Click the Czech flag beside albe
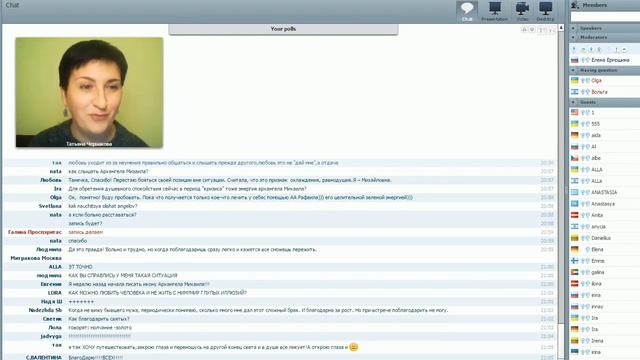Screen dimensions: 640x360 (575, 158)
